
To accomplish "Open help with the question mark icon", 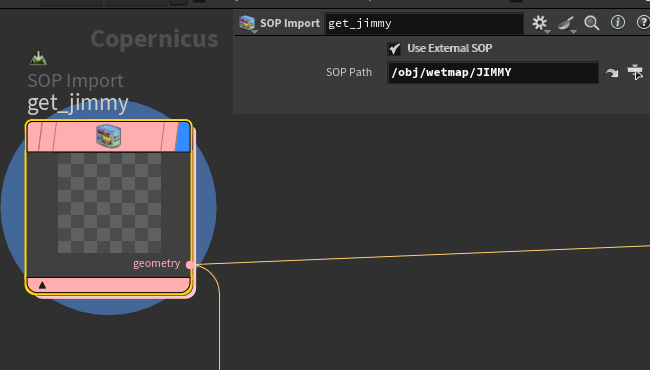I will click(643, 22).
